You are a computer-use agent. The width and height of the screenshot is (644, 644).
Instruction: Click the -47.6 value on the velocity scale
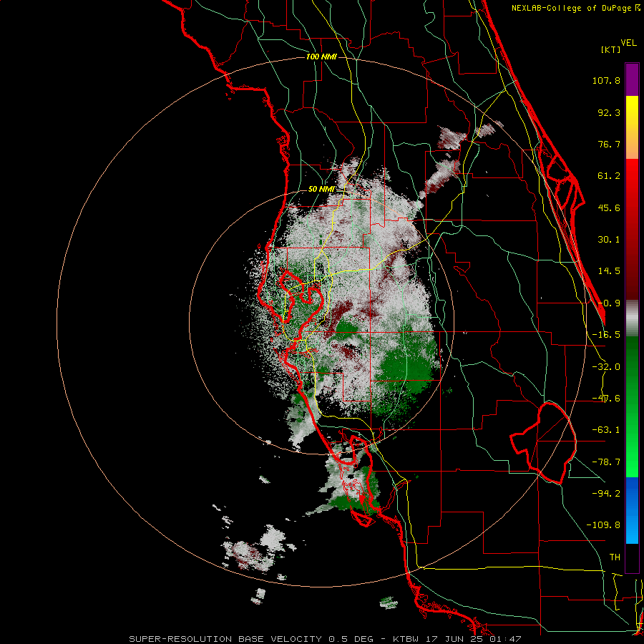coord(606,399)
